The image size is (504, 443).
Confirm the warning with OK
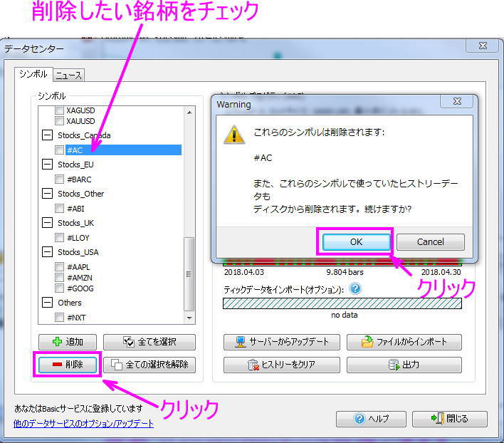click(356, 241)
